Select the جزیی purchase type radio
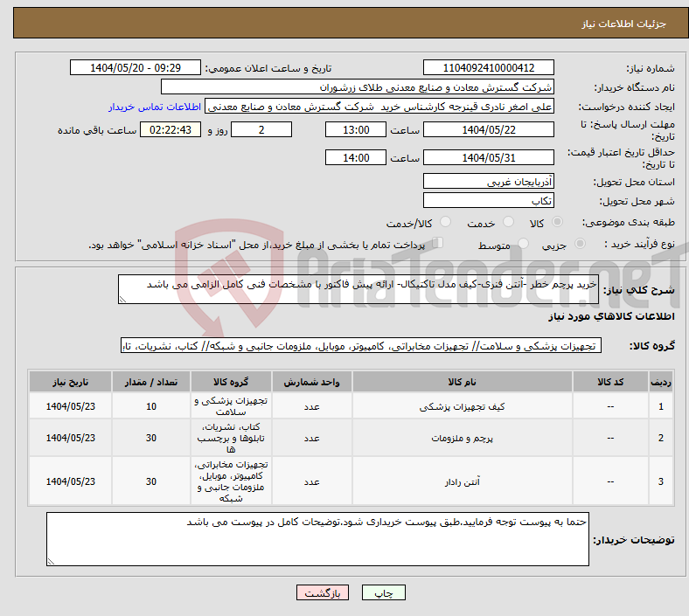This screenshot has width=689, height=616. point(580,243)
